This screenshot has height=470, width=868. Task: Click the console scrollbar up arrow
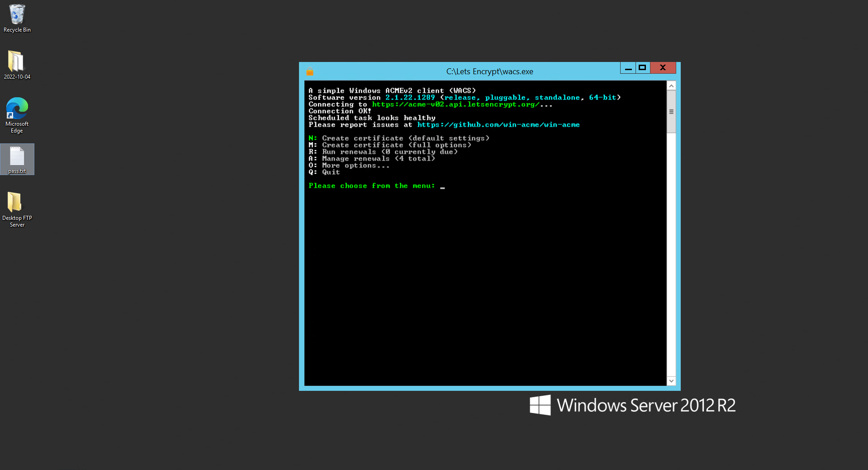coord(671,86)
